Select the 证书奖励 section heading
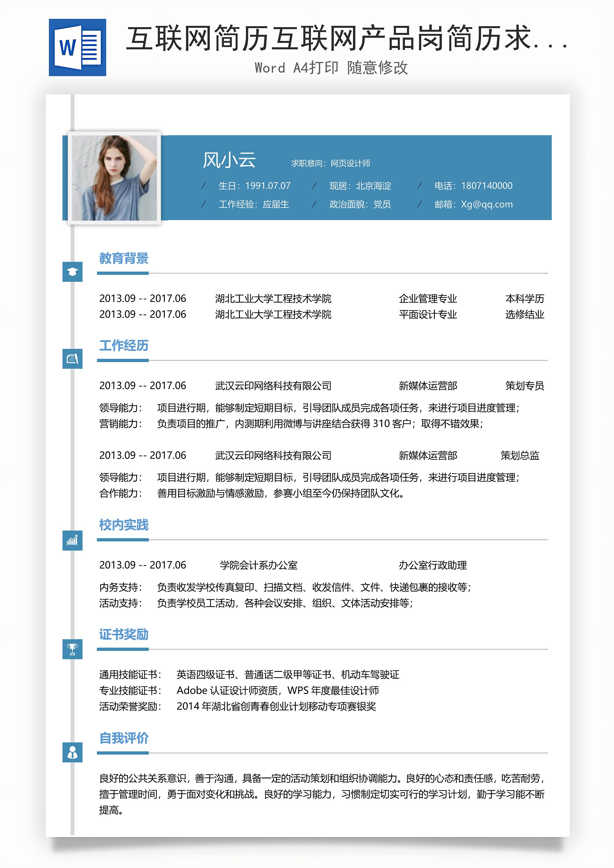 (124, 634)
